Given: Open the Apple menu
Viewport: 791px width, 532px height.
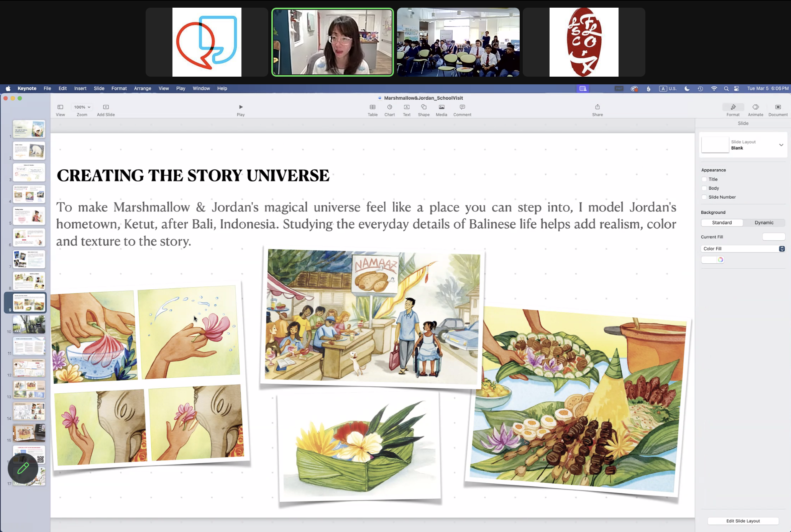Looking at the screenshot, I should 8,88.
